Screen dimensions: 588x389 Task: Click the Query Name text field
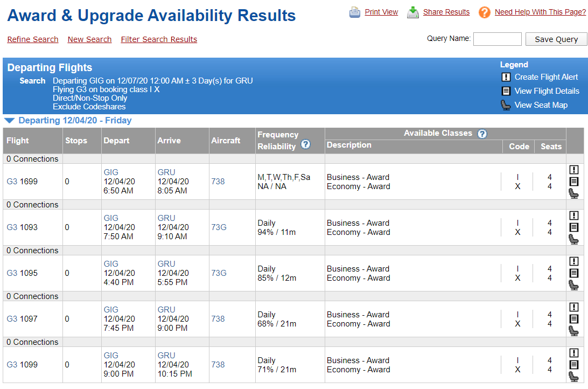pos(497,39)
